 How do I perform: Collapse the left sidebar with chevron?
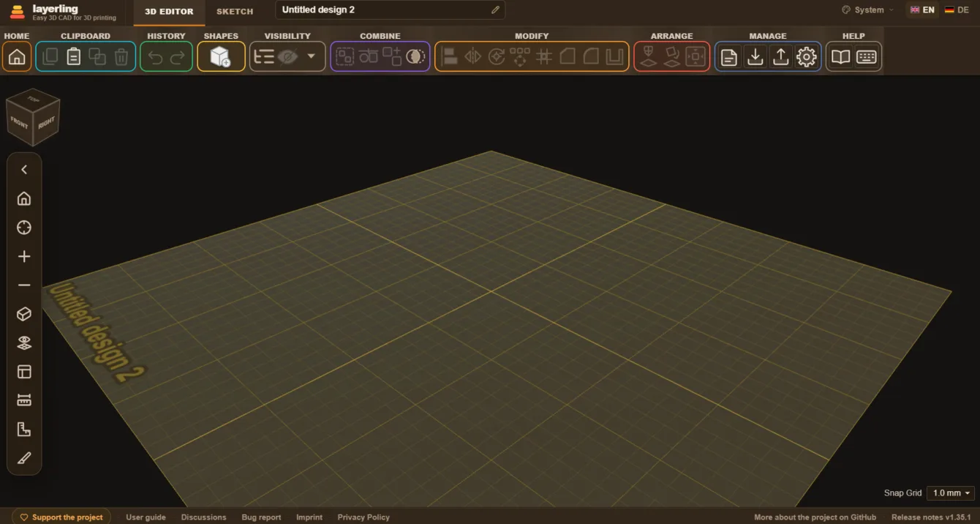(24, 170)
